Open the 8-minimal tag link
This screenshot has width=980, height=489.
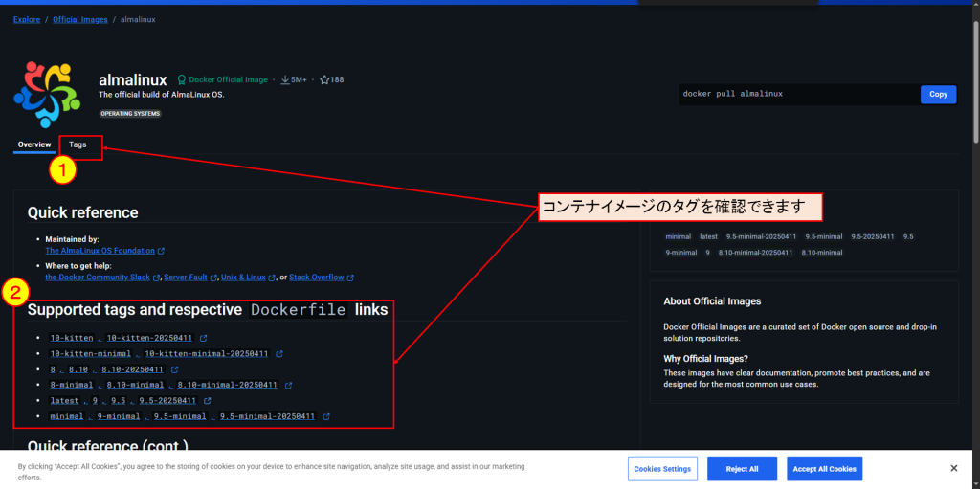click(x=72, y=386)
